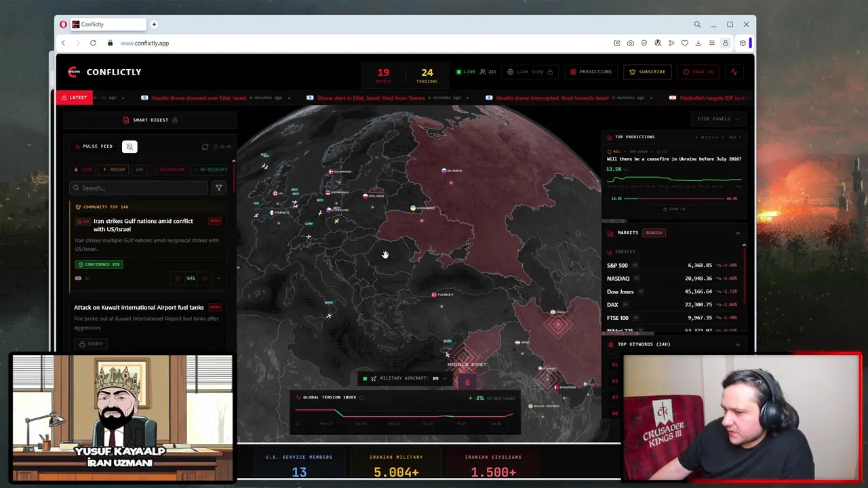The width and height of the screenshot is (868, 488).
Task: Open the activity pulse icon in header
Action: point(734,72)
